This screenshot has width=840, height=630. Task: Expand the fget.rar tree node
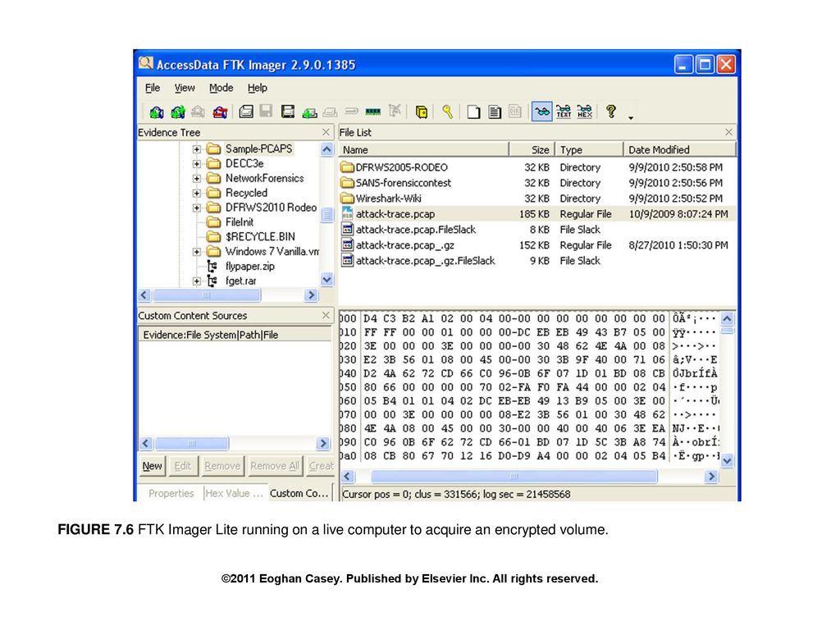coord(197,281)
